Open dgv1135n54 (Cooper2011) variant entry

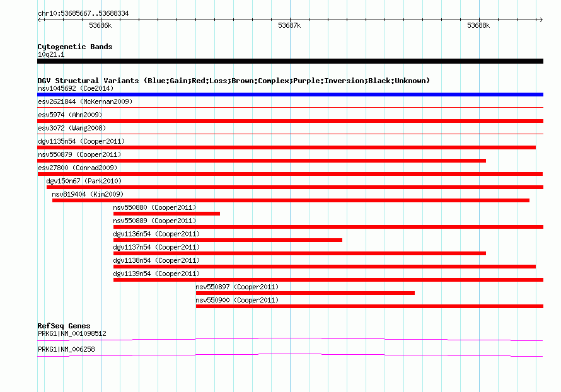click(x=81, y=141)
